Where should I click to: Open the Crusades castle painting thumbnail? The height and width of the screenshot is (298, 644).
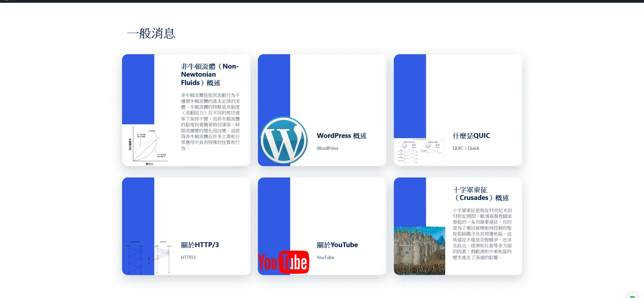coord(419,251)
